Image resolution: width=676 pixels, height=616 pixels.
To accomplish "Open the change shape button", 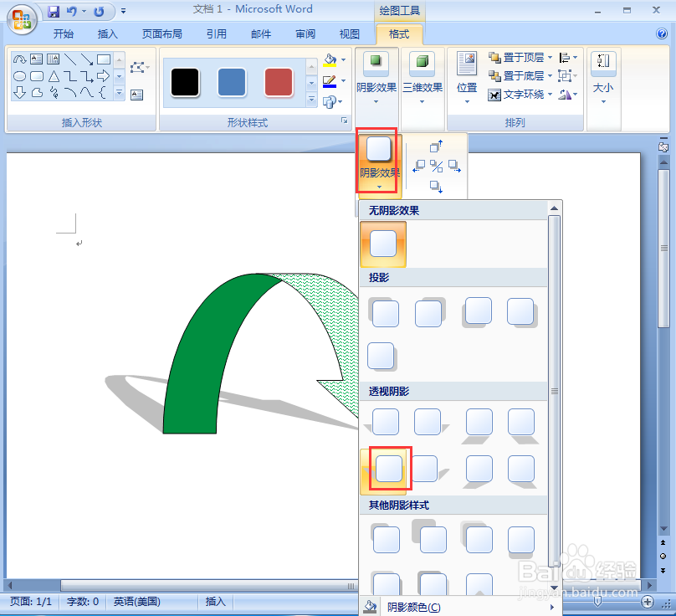I will click(x=332, y=102).
